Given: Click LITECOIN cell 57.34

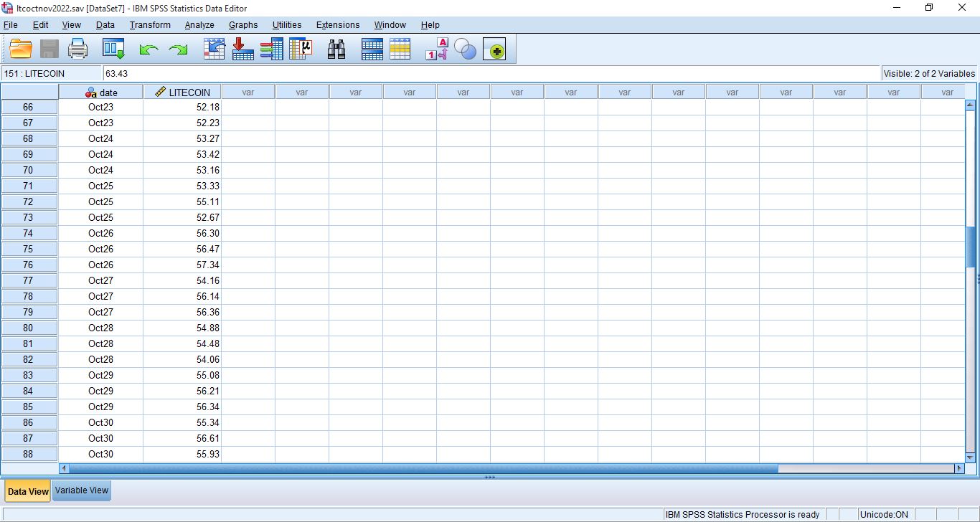Looking at the screenshot, I should click(x=183, y=265).
